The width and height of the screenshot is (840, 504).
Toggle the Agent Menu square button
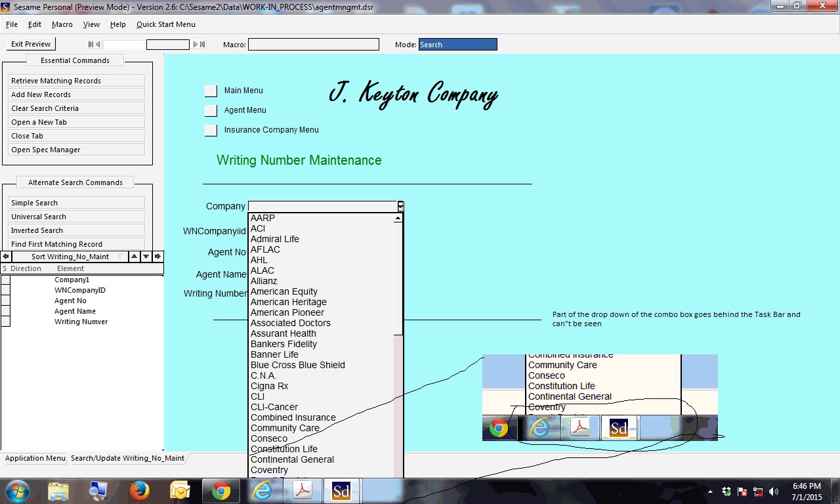point(211,110)
